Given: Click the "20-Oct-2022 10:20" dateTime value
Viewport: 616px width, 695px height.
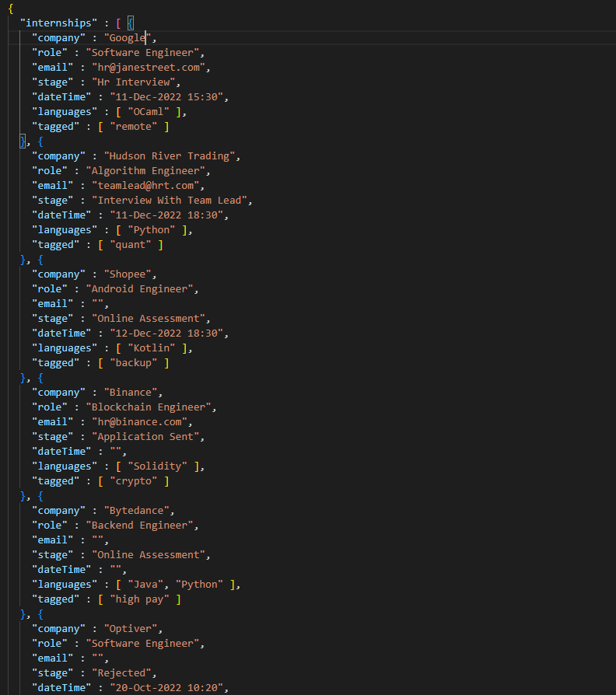Looking at the screenshot, I should pyautogui.click(x=166, y=688).
